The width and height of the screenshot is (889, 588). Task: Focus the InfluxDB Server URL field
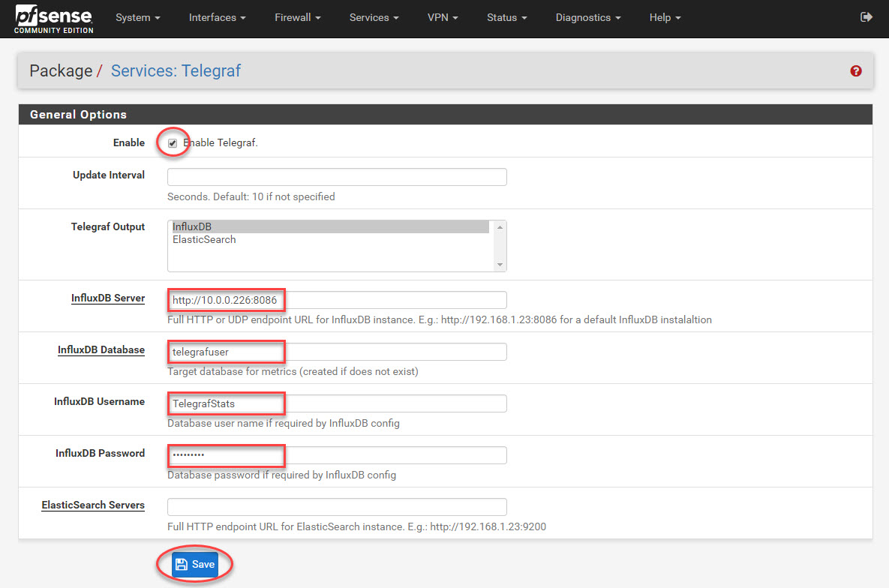coord(337,300)
